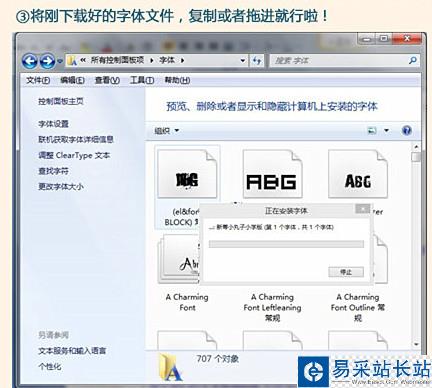Viewport: 432px width, 388px height.
Task: Click the change view icon
Action: pyautogui.click(x=372, y=131)
